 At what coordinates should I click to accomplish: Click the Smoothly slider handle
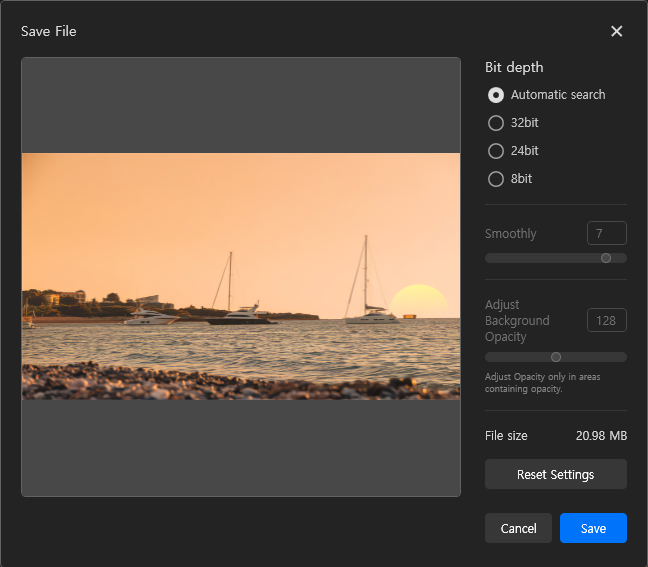[x=606, y=258]
